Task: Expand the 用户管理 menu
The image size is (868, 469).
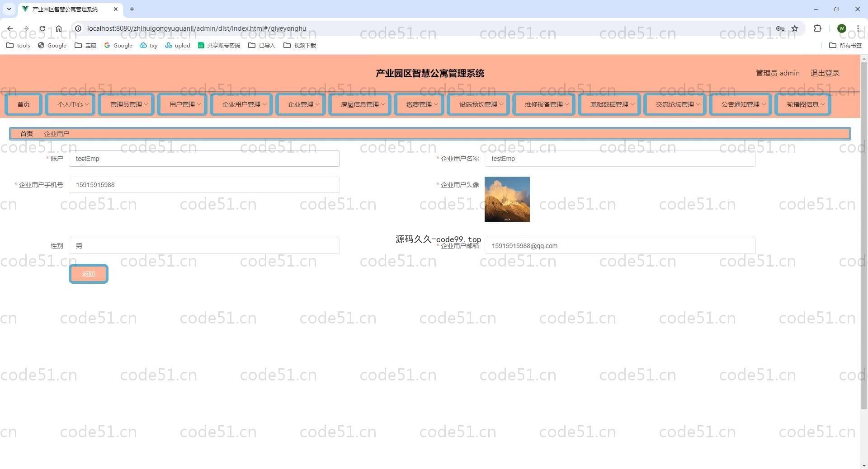Action: 182,104
